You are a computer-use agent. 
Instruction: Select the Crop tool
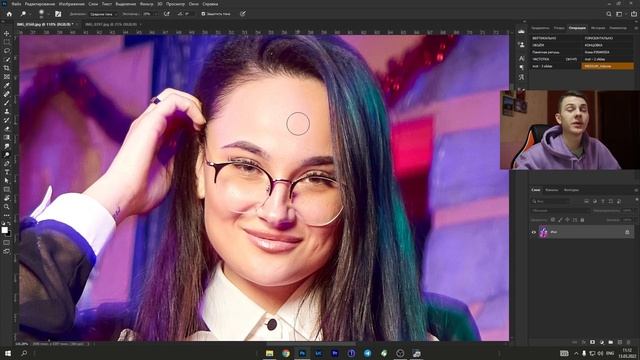click(x=7, y=68)
